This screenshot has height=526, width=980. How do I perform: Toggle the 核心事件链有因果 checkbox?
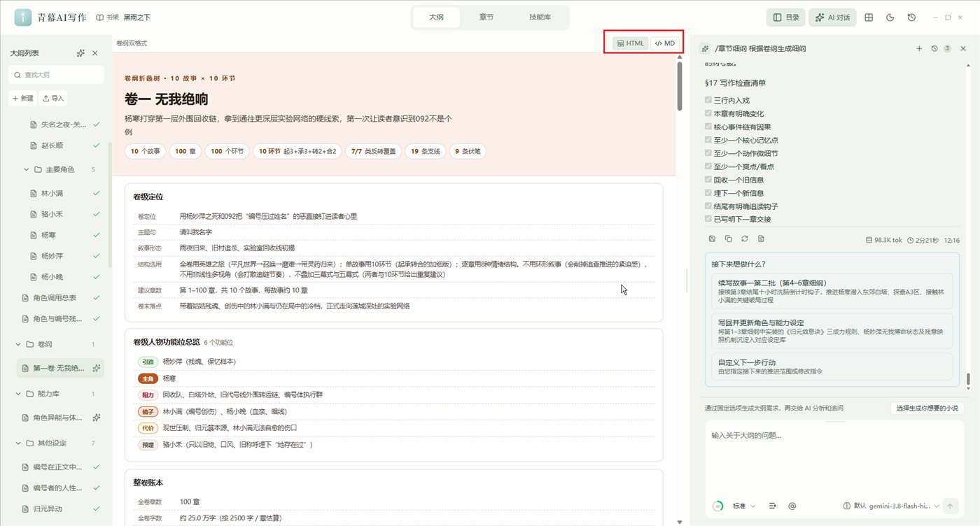[708, 127]
